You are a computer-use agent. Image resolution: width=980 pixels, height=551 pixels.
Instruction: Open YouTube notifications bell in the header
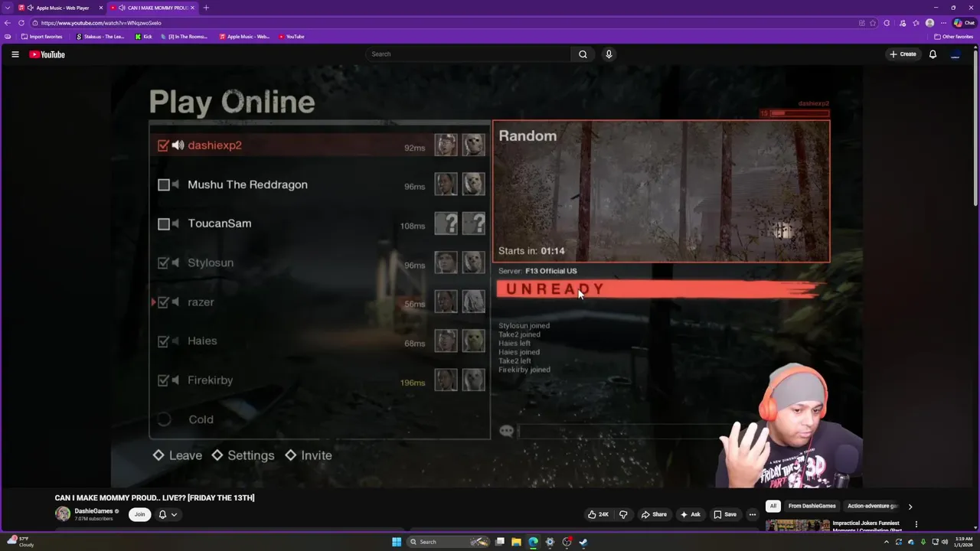[x=933, y=54]
